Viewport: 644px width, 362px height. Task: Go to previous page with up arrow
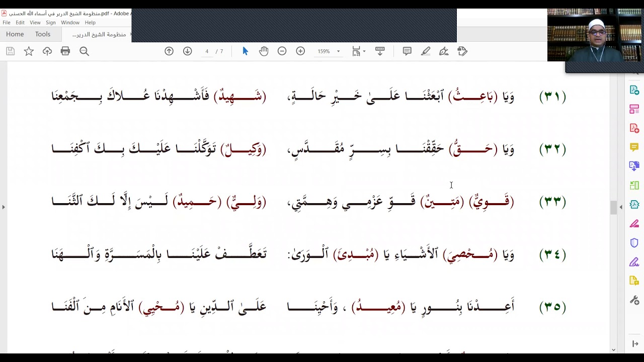pos(169,51)
